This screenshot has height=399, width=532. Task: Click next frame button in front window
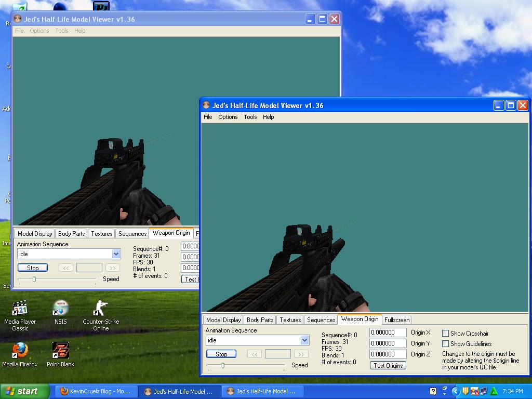point(301,354)
